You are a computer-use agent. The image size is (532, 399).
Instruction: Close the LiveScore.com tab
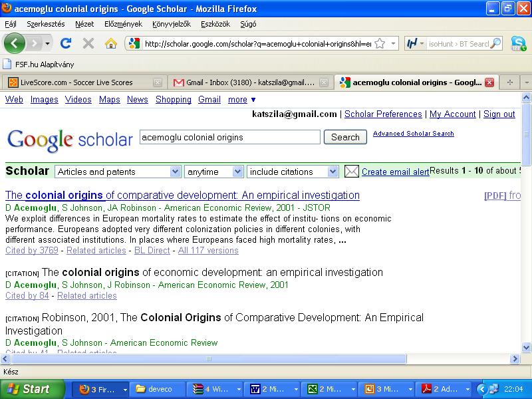click(x=157, y=82)
